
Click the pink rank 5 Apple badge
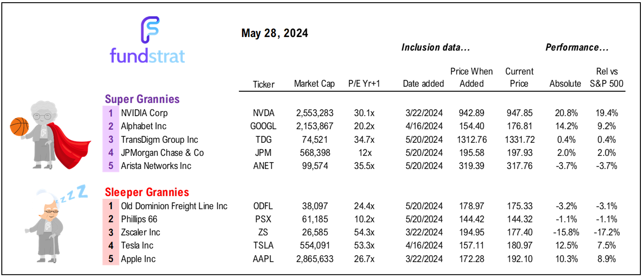tap(111, 259)
